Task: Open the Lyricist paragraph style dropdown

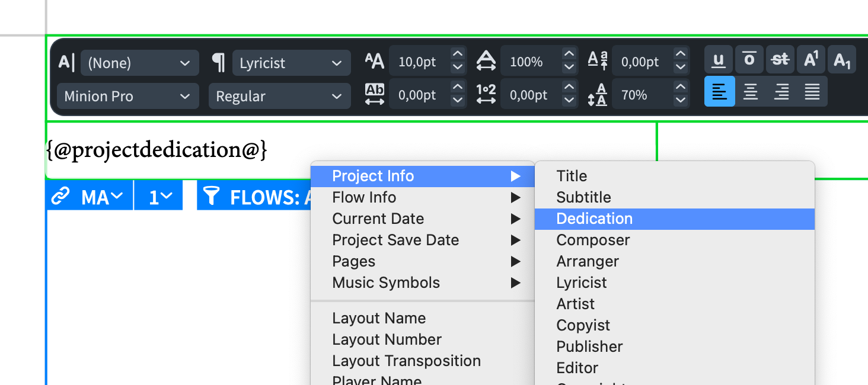Action: coord(291,63)
